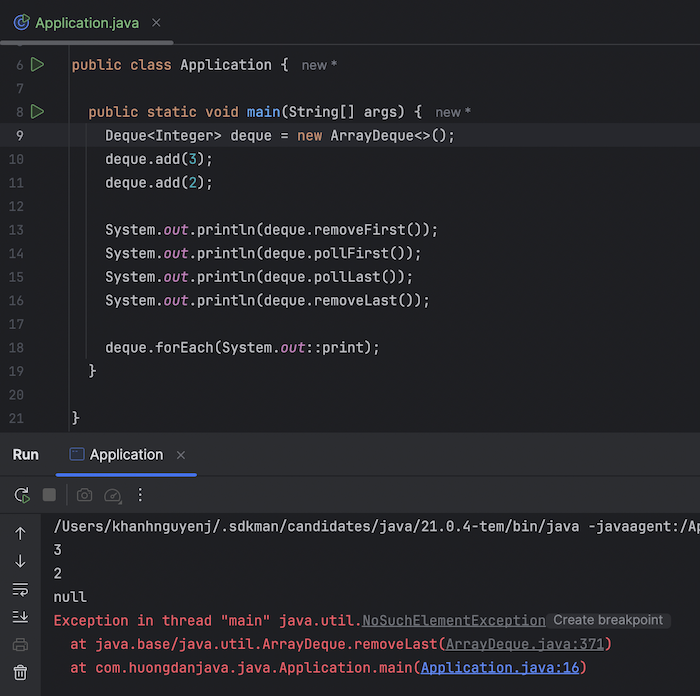Toggle scroll to end of console
The width and height of the screenshot is (700, 696).
point(20,617)
